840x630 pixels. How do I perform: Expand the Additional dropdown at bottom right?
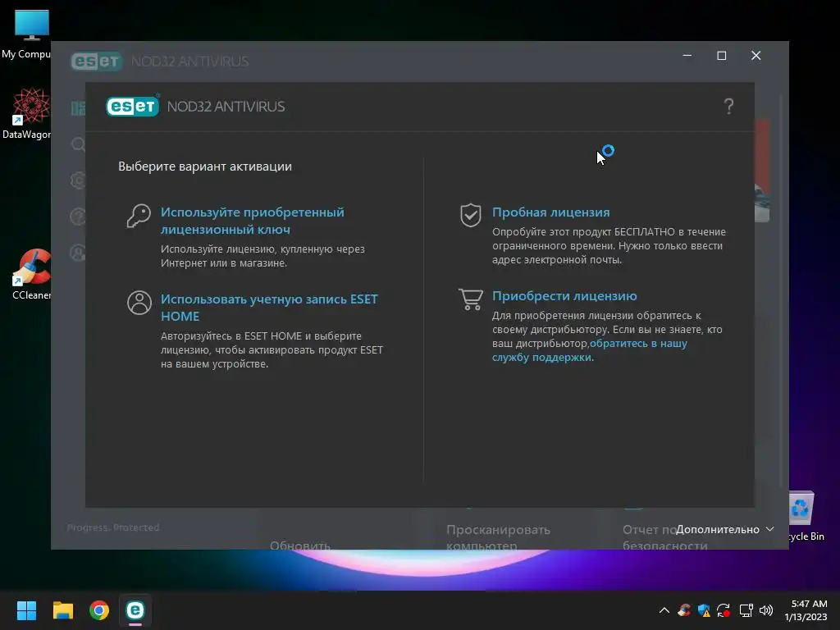tap(725, 529)
